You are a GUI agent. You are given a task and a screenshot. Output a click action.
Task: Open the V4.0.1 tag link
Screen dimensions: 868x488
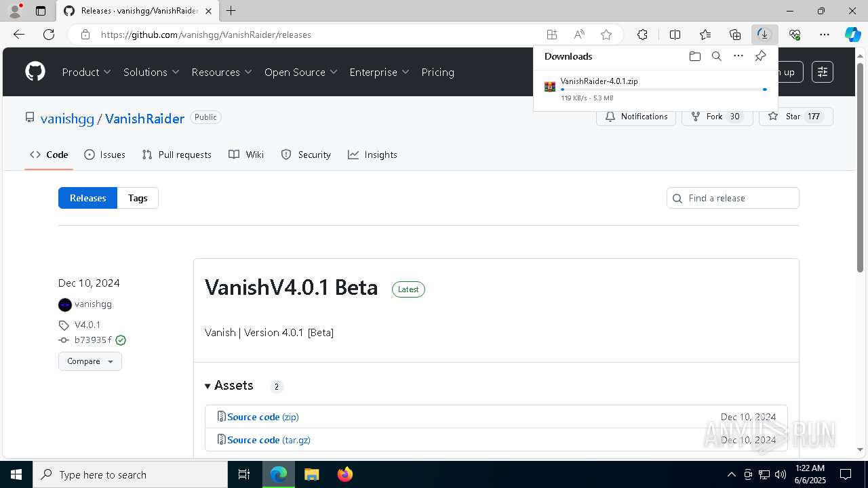click(87, 325)
